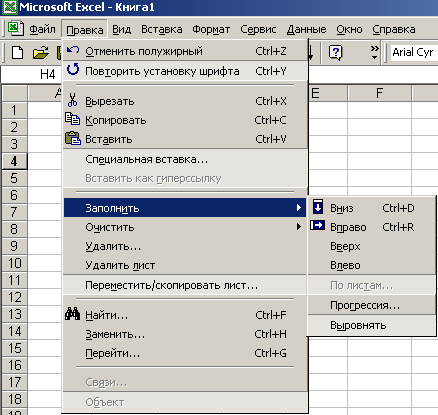Screen dimensions: 438x415
Task: Click the Open folder toolbar icon
Action: [41, 52]
